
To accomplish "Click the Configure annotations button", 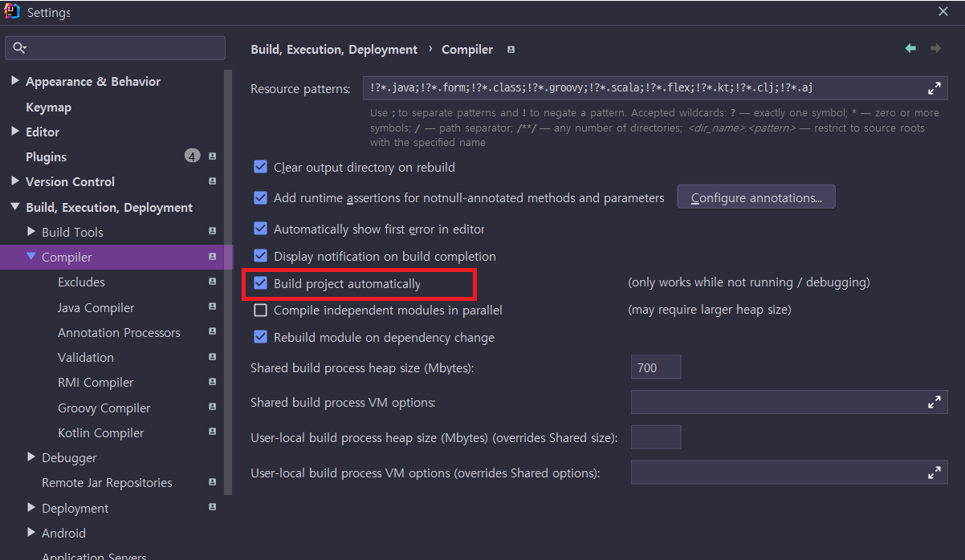I will point(755,197).
